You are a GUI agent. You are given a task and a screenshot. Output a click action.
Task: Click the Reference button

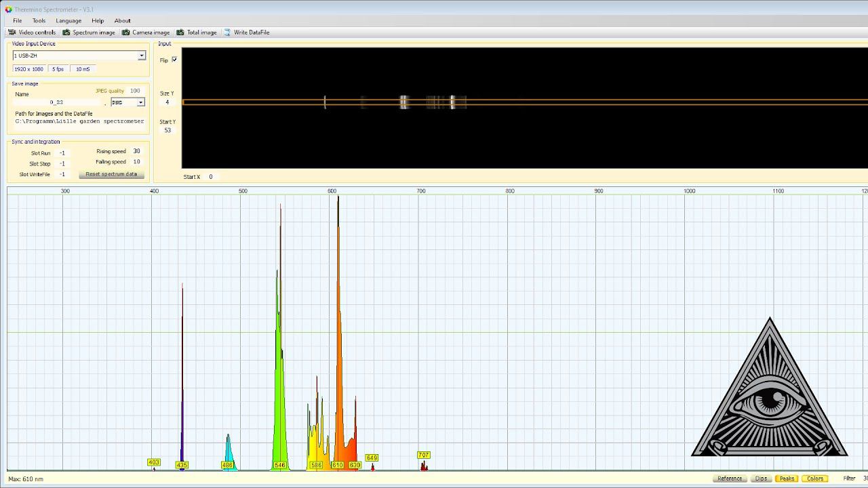click(x=730, y=479)
